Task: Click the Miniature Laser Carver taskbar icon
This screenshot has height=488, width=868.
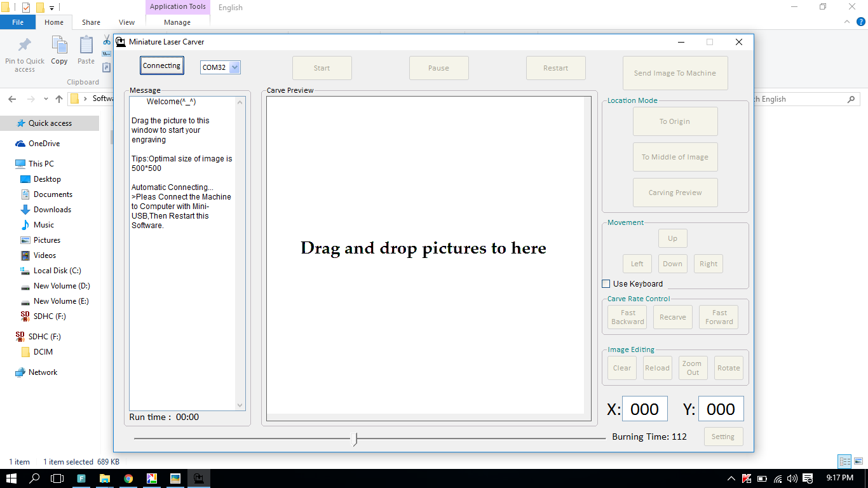Action: point(199,478)
